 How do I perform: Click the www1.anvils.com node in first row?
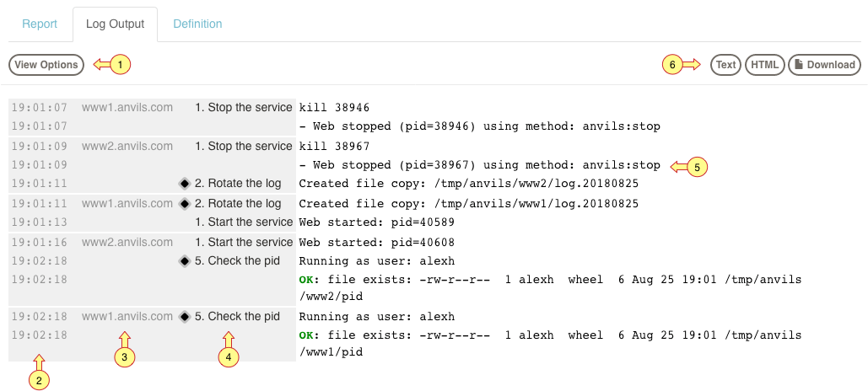click(127, 107)
